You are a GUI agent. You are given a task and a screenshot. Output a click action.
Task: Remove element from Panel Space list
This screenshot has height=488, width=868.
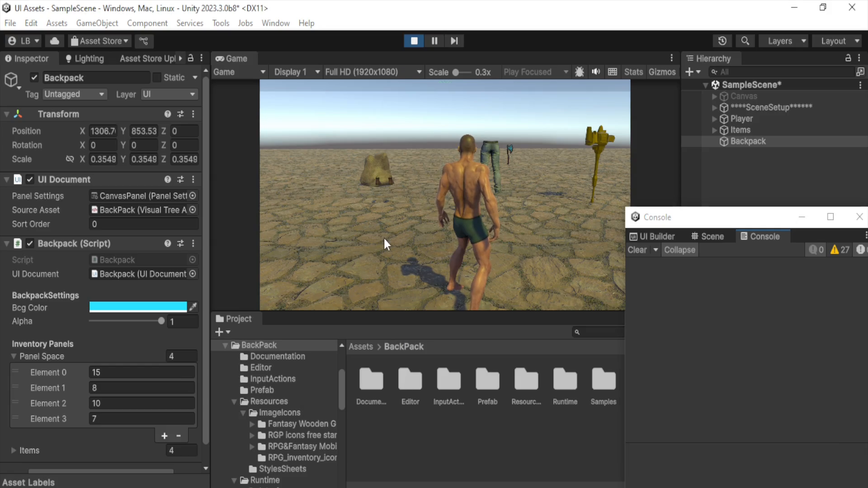[179, 436]
